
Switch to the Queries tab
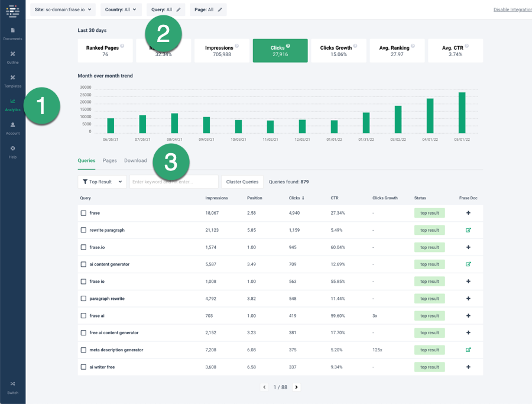(x=86, y=160)
